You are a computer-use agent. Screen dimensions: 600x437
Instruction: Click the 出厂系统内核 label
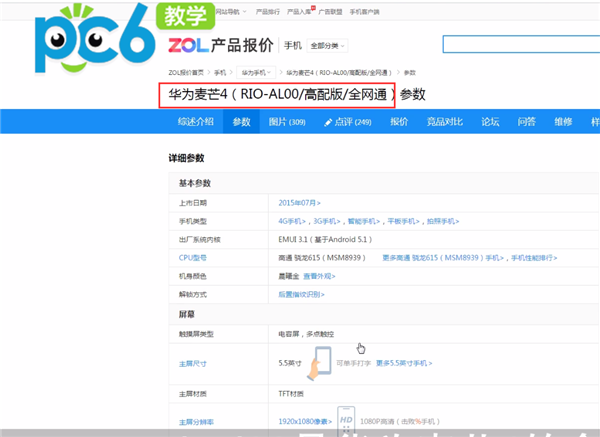pos(200,240)
